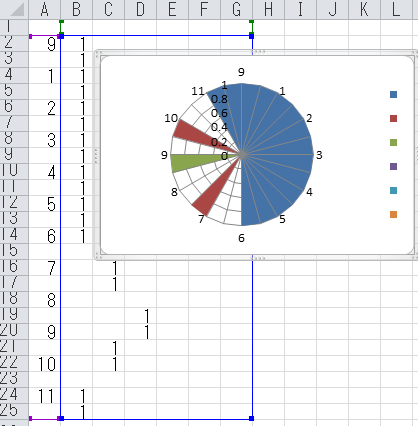
Task: Click cell C17 containing 1
Action: pos(108,283)
